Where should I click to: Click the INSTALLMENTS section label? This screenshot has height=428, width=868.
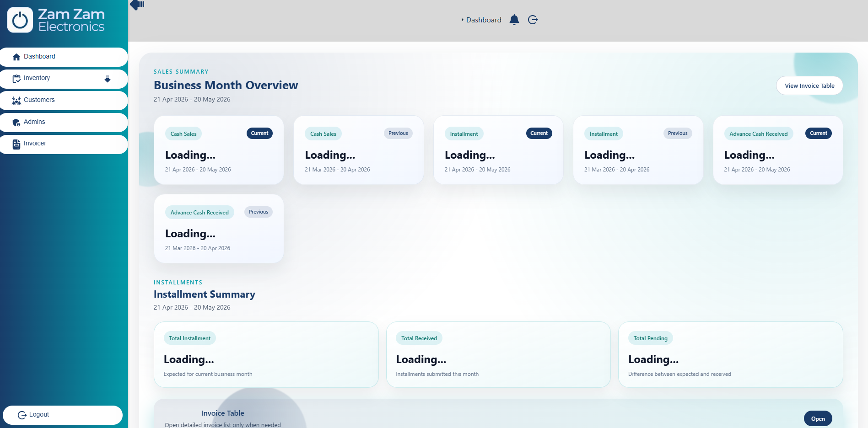pos(178,283)
